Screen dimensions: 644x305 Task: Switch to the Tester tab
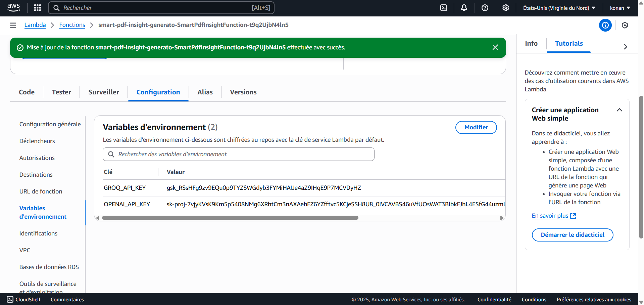point(61,92)
